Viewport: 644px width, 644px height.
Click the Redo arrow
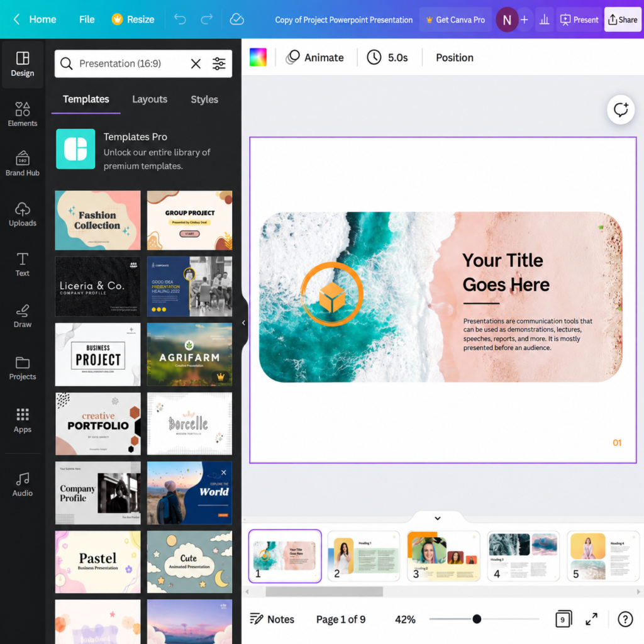pyautogui.click(x=206, y=19)
